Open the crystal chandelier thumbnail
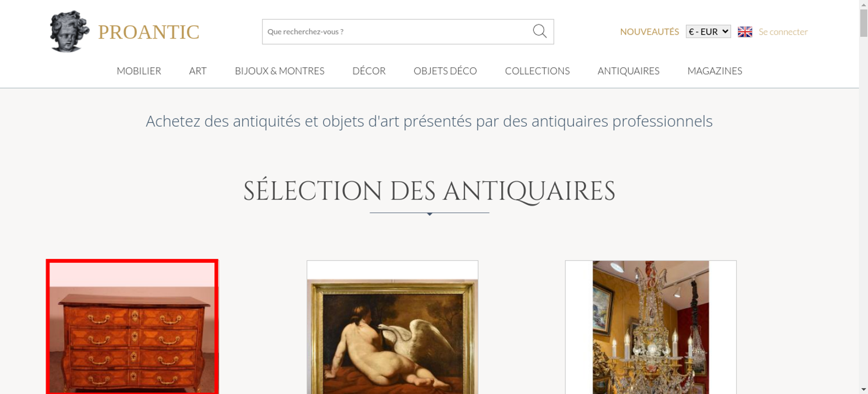868x394 pixels. point(651,327)
